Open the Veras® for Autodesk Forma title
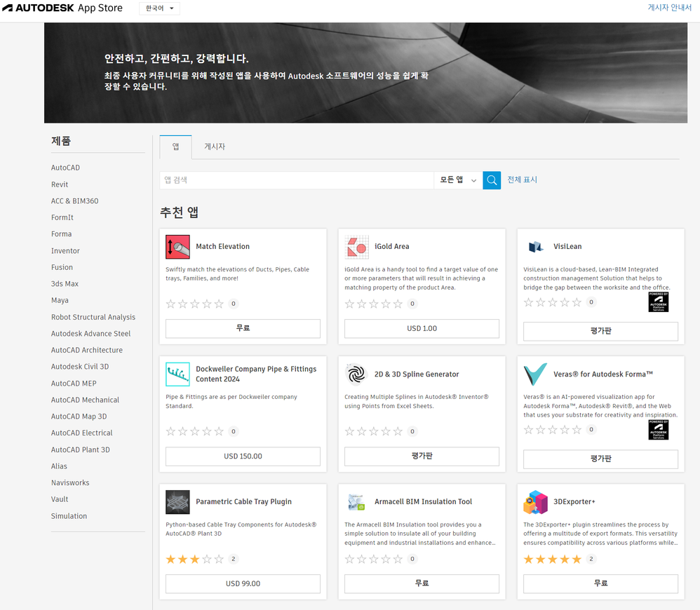700x610 pixels. 603,374
